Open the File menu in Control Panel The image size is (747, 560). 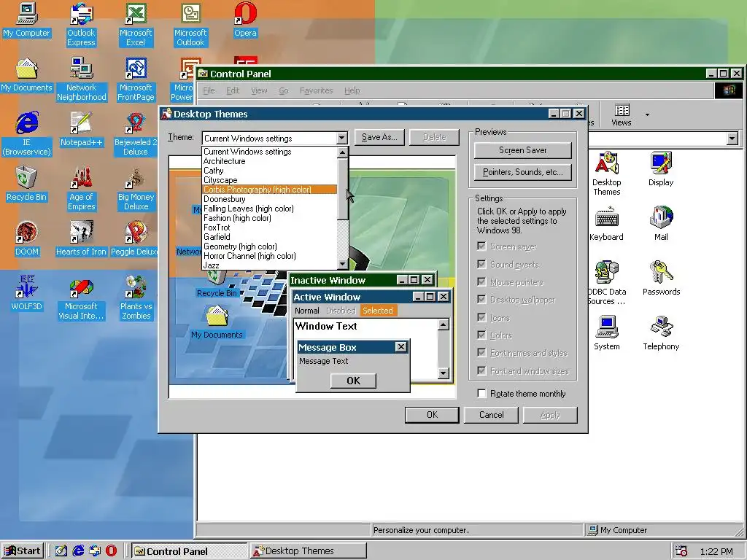(209, 90)
